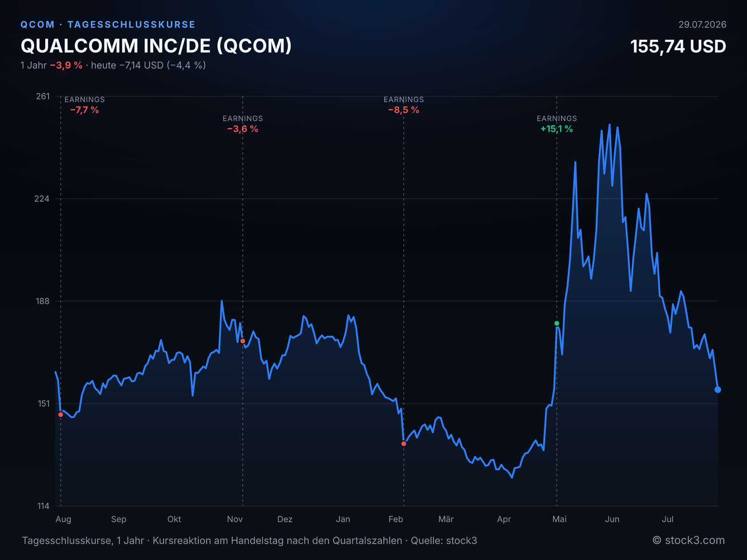The width and height of the screenshot is (747, 560).
Task: Click the earnings reaction value "−7,7 %"
Action: click(x=85, y=110)
